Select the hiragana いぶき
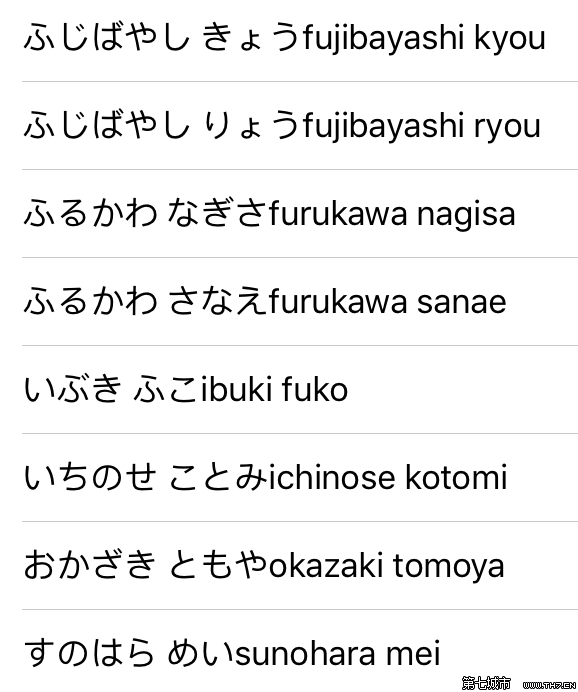This screenshot has height=692, width=578. pos(72,389)
